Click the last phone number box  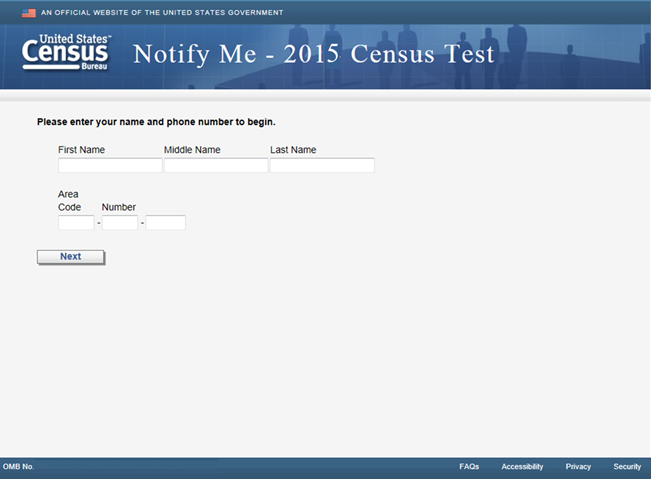166,222
